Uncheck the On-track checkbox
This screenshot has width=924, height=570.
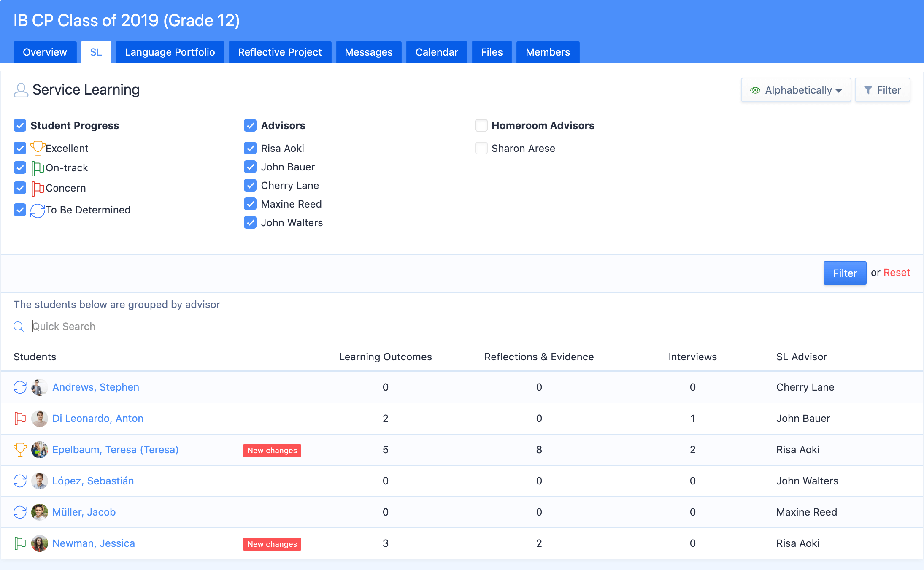pyautogui.click(x=20, y=167)
